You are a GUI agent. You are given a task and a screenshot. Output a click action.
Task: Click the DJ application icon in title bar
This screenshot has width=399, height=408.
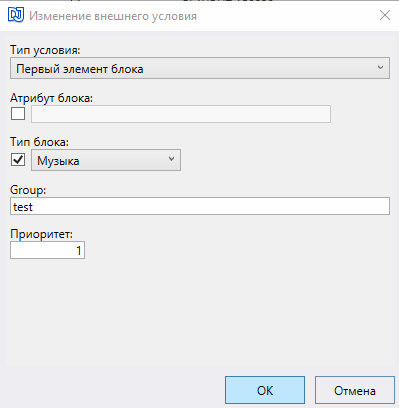point(16,15)
